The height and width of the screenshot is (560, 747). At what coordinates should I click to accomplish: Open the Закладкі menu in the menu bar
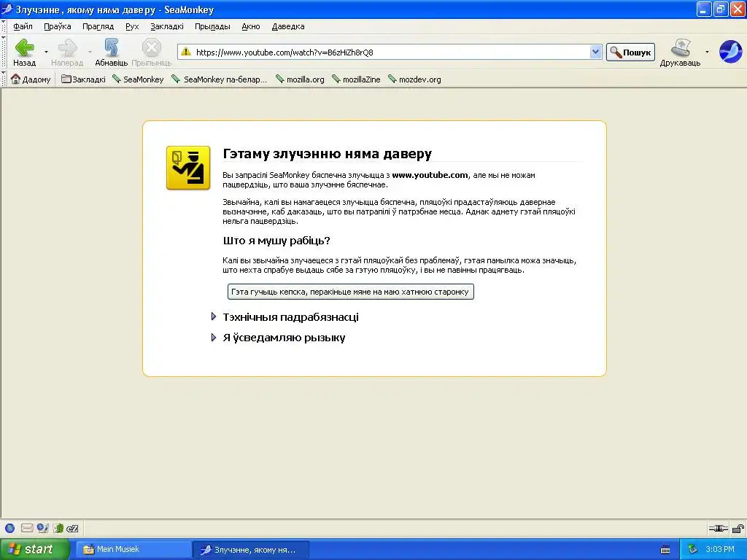(167, 27)
